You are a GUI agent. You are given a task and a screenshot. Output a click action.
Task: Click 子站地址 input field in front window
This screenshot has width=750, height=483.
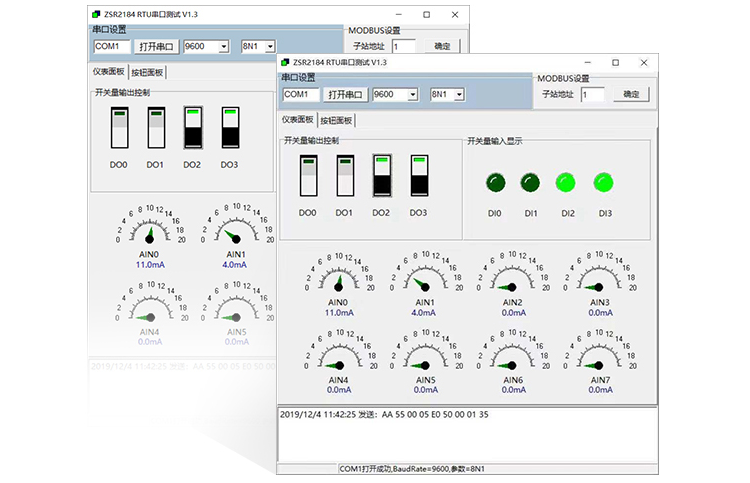coord(592,94)
